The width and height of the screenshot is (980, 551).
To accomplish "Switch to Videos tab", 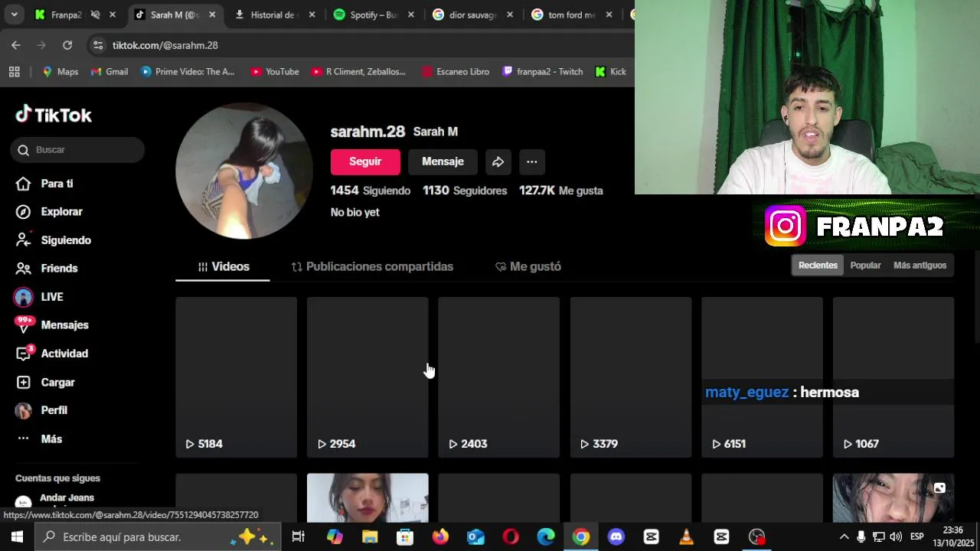I will pos(223,266).
